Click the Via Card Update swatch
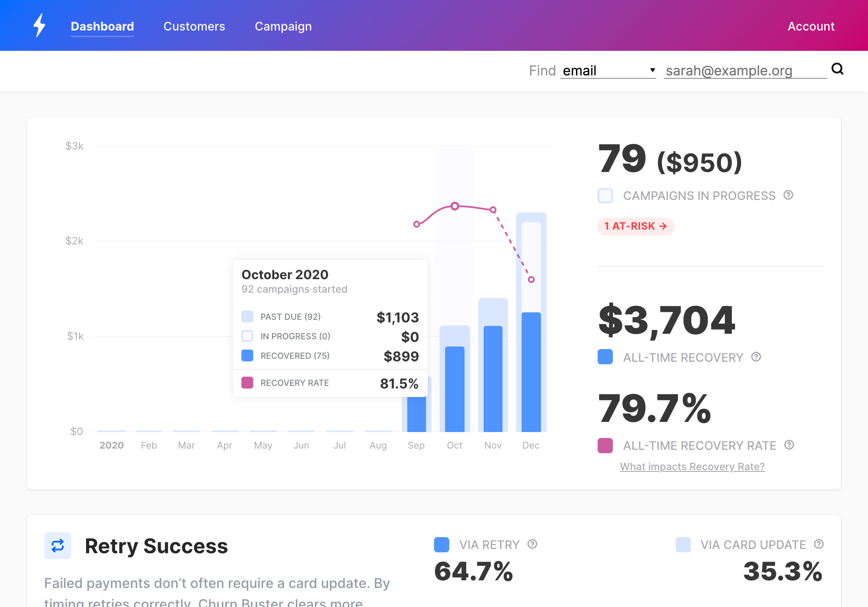 (x=683, y=545)
